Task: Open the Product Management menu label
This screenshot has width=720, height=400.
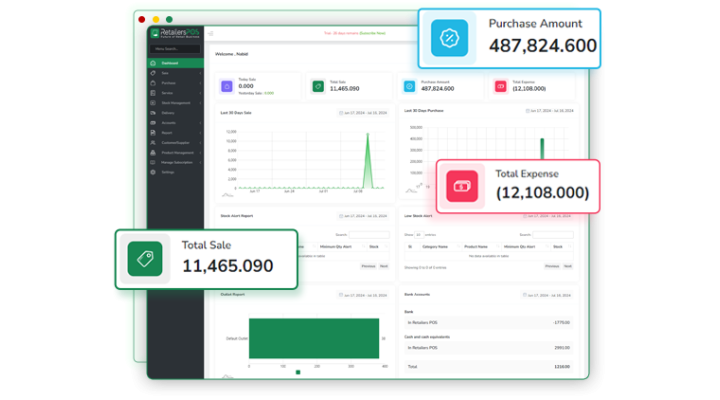Action: pyautogui.click(x=177, y=152)
